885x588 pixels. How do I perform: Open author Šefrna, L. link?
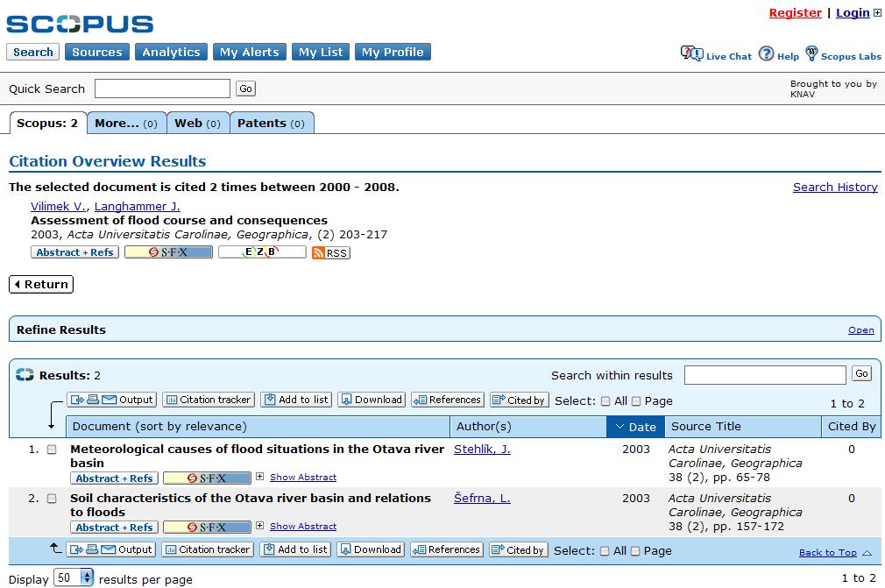point(482,499)
